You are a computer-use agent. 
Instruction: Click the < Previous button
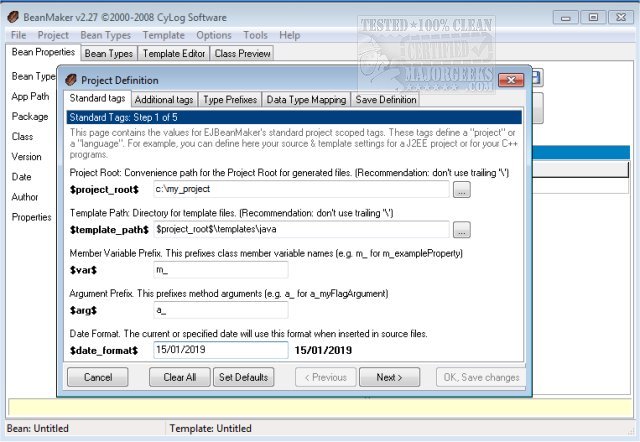pos(326,377)
